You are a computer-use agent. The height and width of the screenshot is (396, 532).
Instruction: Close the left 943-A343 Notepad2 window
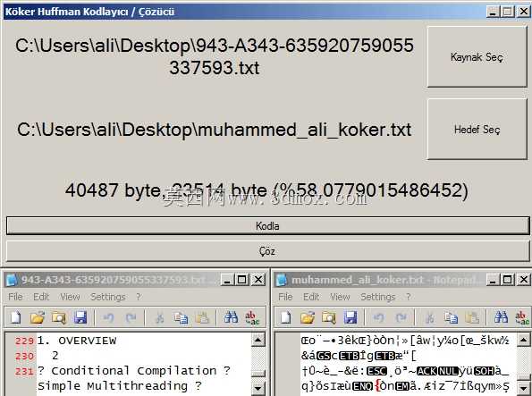pyautogui.click(x=258, y=280)
